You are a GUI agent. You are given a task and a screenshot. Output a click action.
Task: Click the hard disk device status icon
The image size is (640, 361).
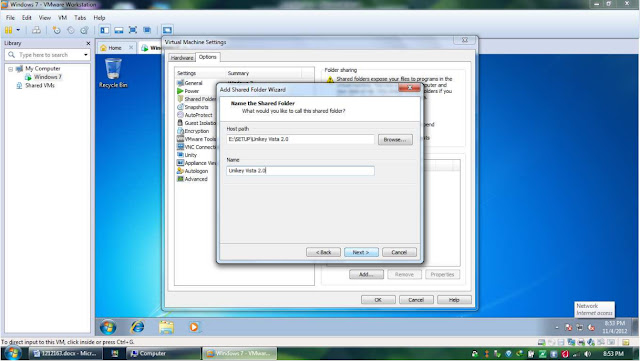point(542,342)
